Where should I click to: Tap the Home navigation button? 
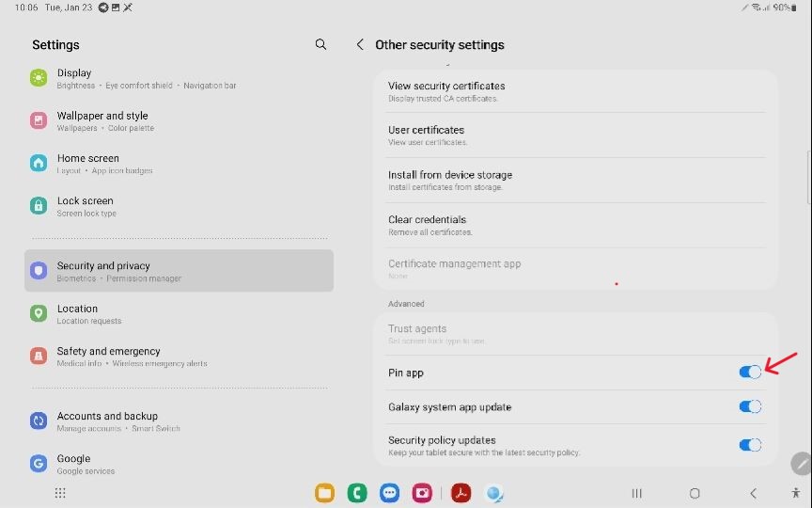(x=695, y=493)
